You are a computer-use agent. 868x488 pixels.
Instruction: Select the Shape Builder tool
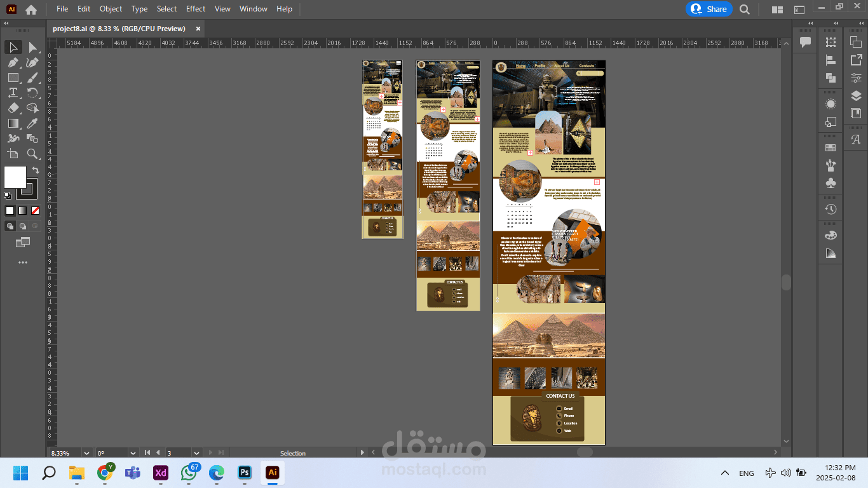pyautogui.click(x=33, y=109)
